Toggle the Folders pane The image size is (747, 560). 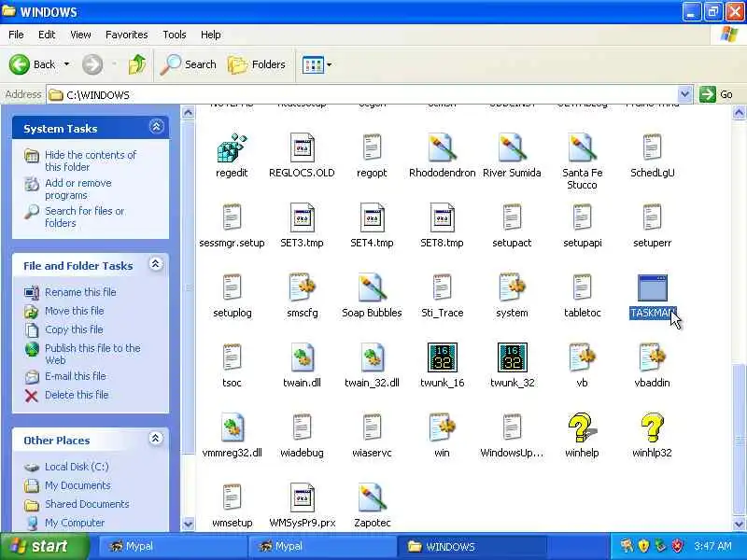[x=256, y=64]
